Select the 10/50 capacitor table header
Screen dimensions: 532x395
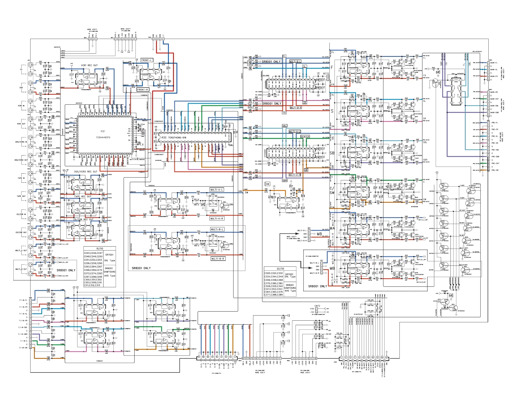click(x=100, y=249)
